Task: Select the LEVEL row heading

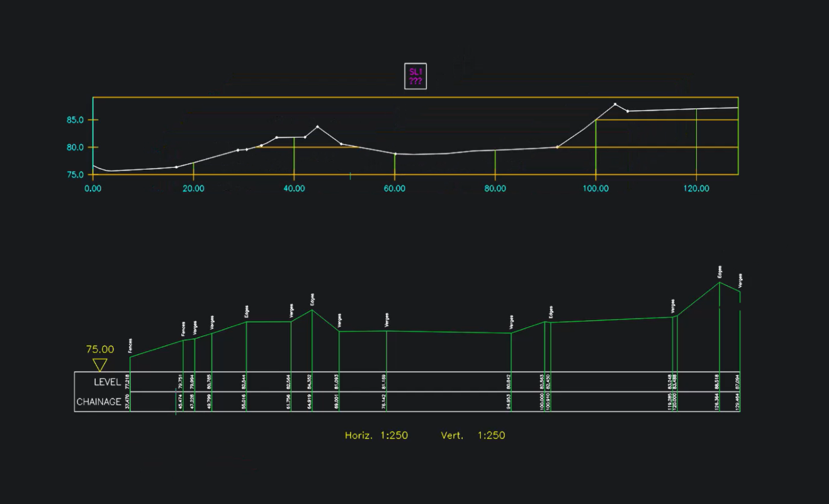Action: (107, 382)
